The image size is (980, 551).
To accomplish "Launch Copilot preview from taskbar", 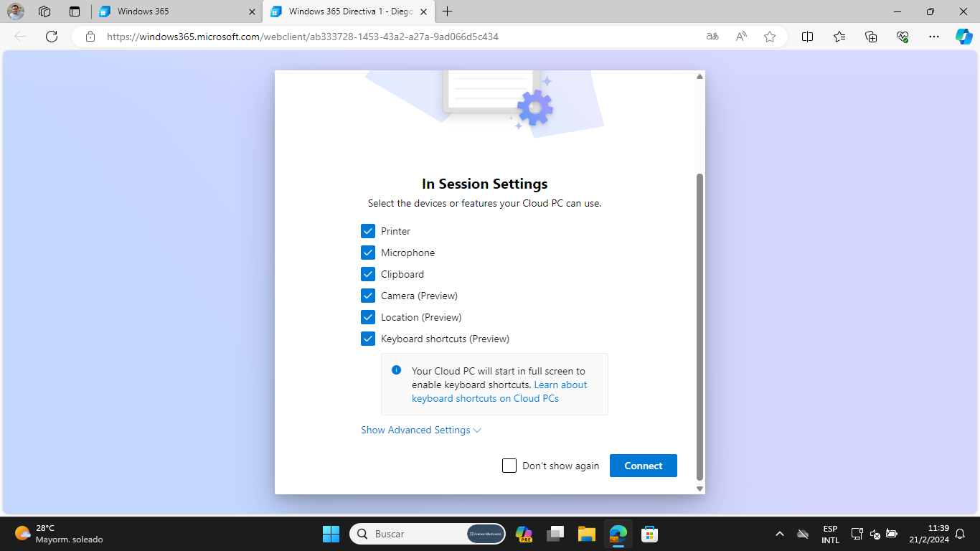I will (524, 534).
